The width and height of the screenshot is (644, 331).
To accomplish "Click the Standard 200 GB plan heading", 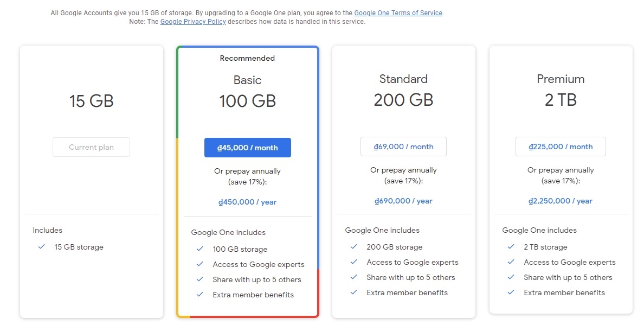I will (403, 88).
